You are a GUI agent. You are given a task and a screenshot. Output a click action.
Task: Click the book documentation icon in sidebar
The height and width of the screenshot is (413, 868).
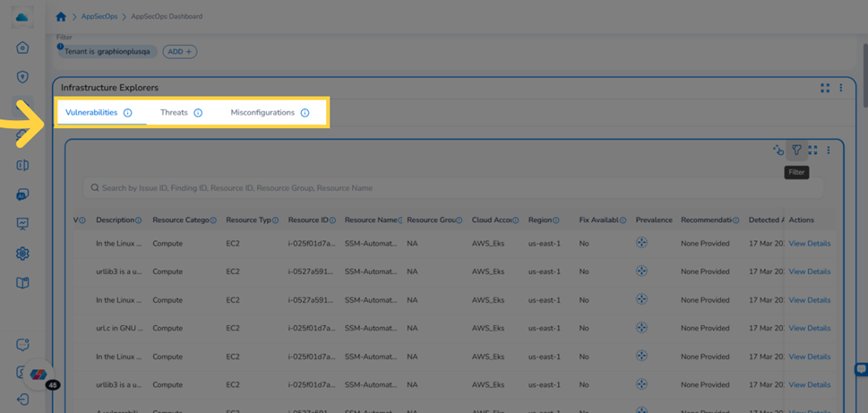pos(22,283)
